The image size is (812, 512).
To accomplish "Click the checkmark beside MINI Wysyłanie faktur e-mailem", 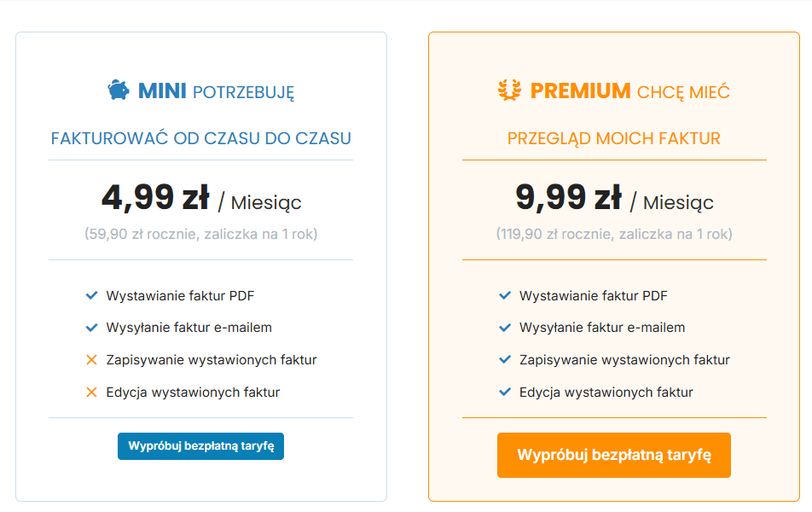I will pos(92,328).
